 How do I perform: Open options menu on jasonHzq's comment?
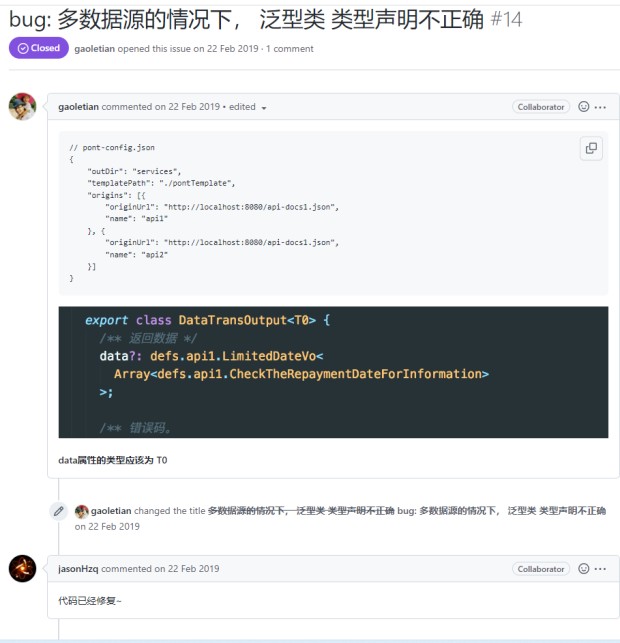click(x=600, y=569)
